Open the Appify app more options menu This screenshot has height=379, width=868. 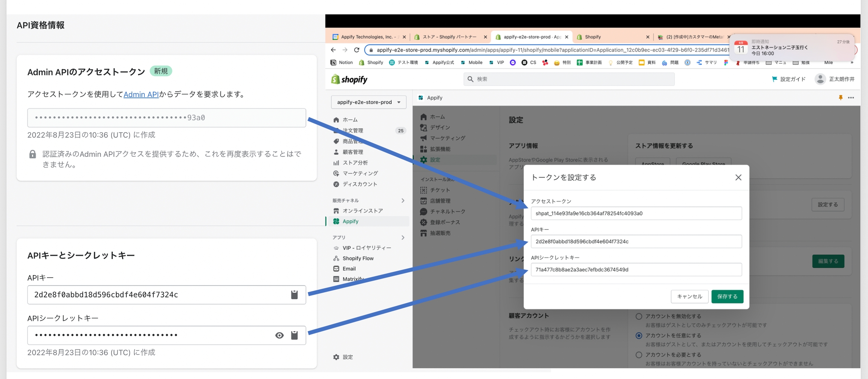[x=851, y=98]
